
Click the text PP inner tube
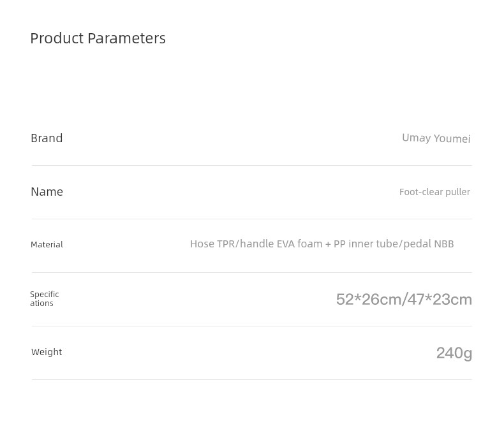pyautogui.click(x=366, y=244)
